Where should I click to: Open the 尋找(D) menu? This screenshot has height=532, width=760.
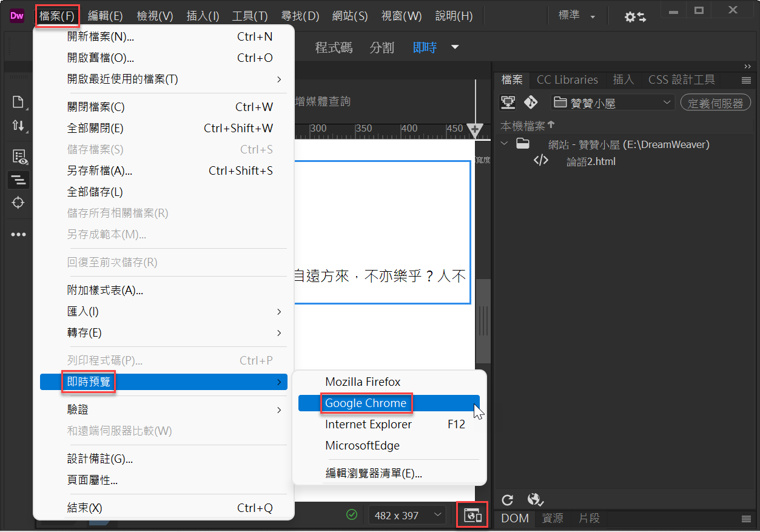tap(300, 16)
